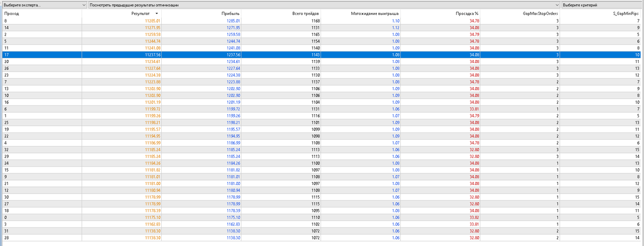This screenshot has width=644, height=246.
Task: Click trades count 1143 in selected row
Action: [315, 54]
